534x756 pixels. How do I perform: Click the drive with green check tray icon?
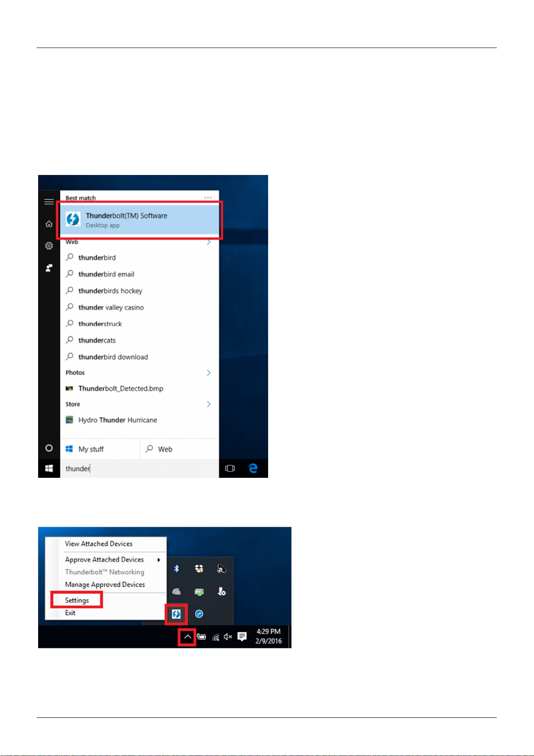(x=199, y=592)
